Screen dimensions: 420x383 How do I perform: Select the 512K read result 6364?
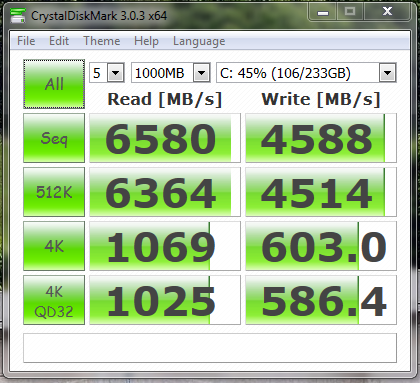click(165, 192)
